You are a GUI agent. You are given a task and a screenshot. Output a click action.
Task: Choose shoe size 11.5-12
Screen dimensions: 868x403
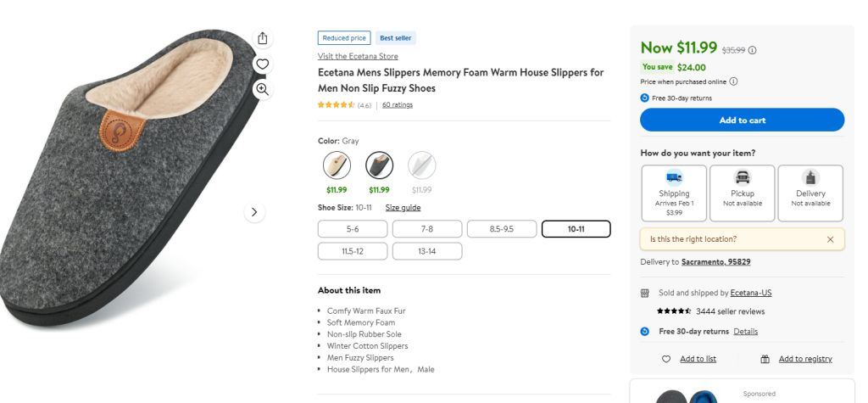353,251
